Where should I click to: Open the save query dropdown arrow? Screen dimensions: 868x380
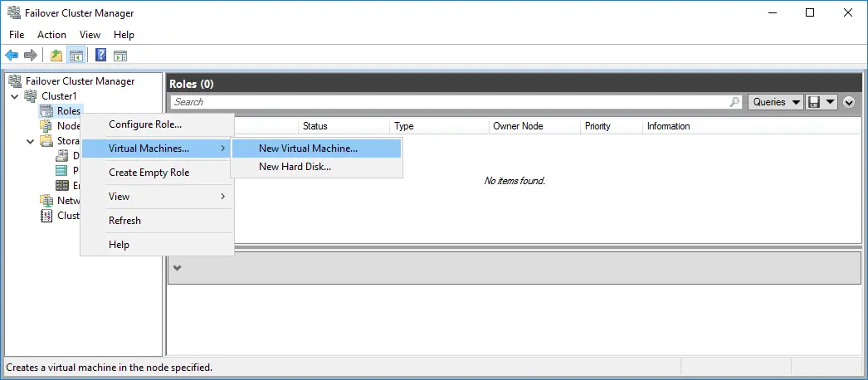pos(831,102)
